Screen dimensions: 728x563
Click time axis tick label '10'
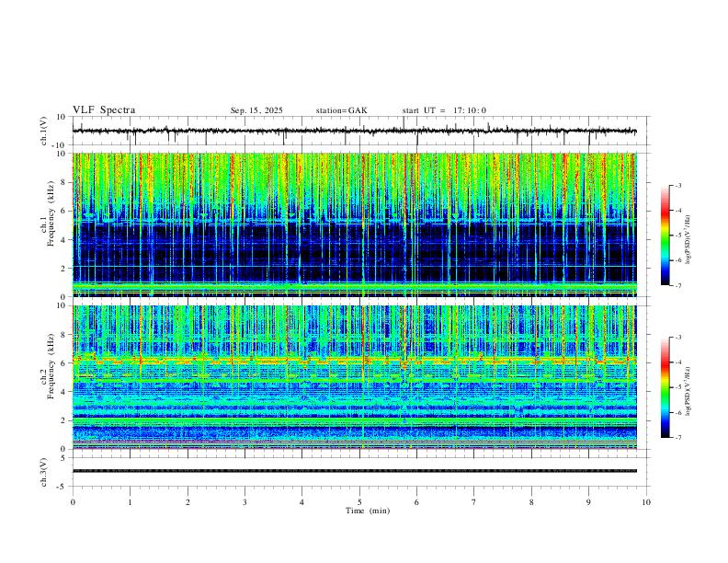646,502
